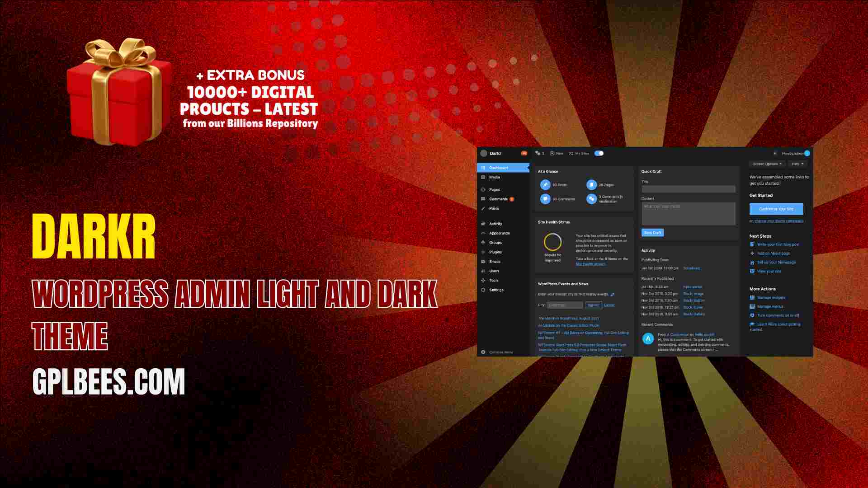Open the Block: Button post link
The height and width of the screenshot is (488, 868).
[x=693, y=300]
